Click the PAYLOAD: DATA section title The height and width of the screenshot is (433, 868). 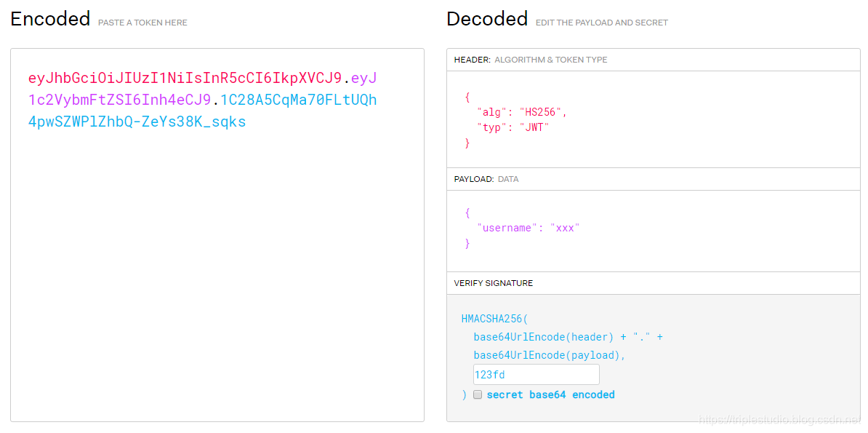pyautogui.click(x=486, y=179)
